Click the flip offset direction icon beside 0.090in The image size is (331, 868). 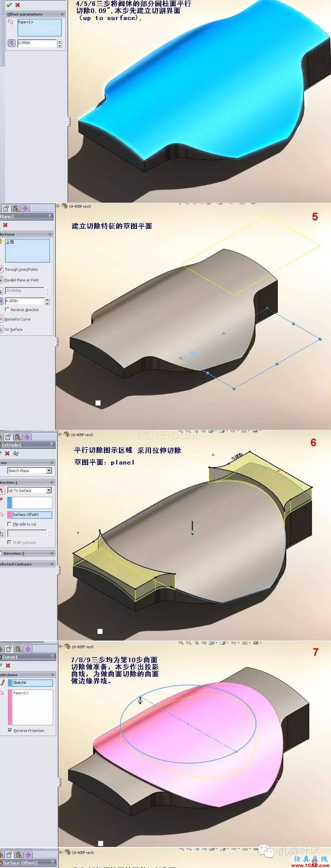[x=11, y=43]
